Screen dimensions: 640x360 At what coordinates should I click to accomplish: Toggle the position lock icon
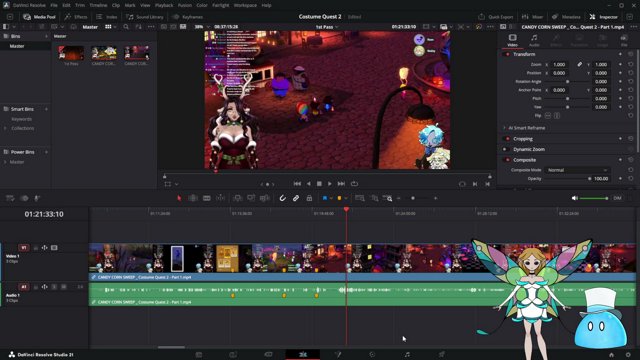(309, 198)
